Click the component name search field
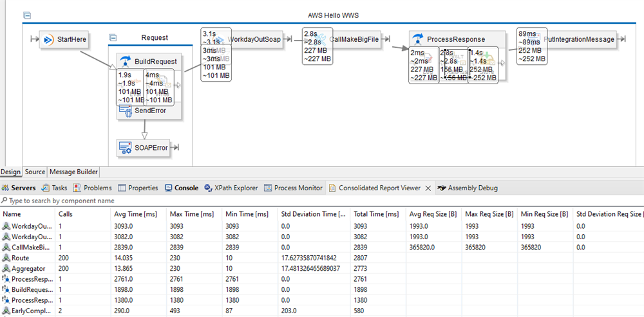The image size is (644, 317). pyautogui.click(x=322, y=201)
